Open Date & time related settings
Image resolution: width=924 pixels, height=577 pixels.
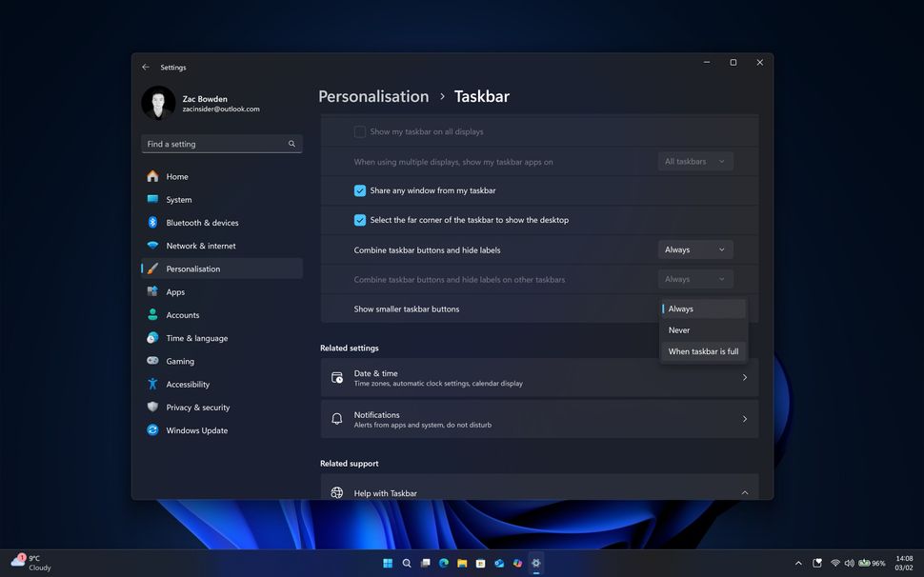(539, 377)
